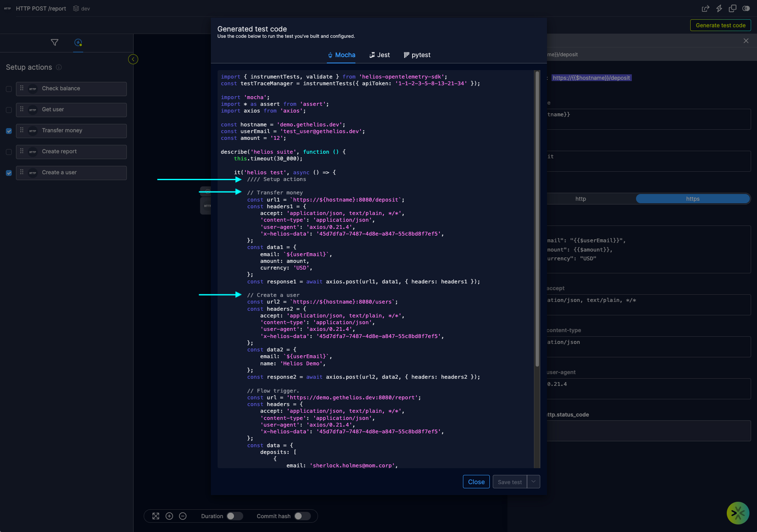Toggle the Duration switch

(235, 516)
